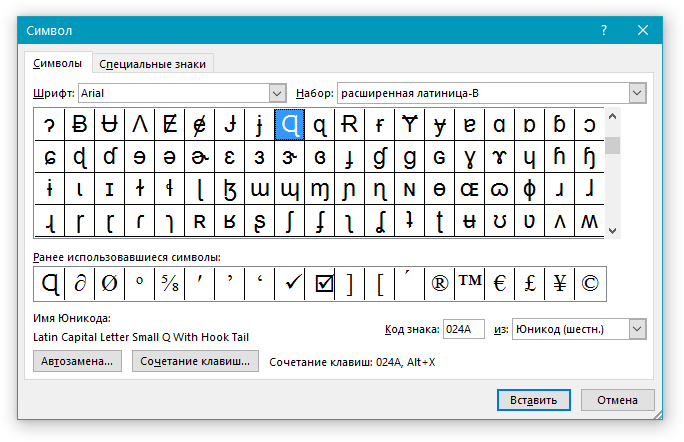Click the Автозамена button

77,361
